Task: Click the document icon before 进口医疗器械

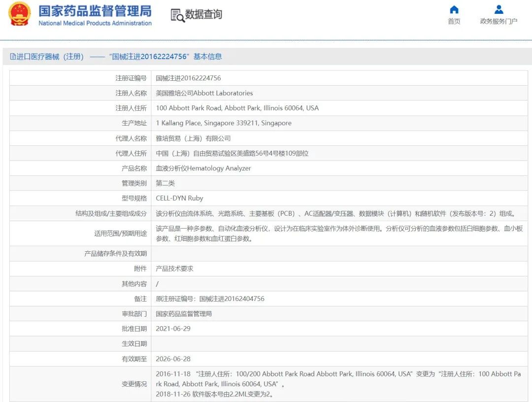Action: [x=12, y=57]
